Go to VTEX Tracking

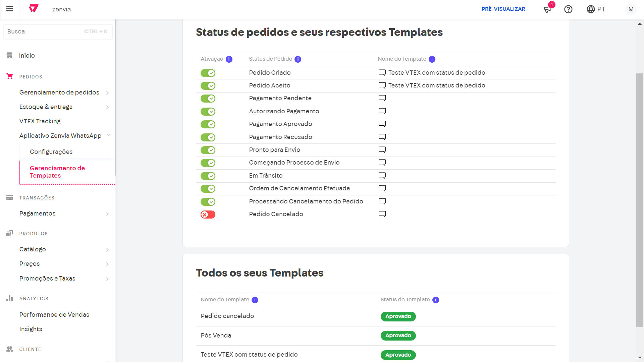click(40, 121)
